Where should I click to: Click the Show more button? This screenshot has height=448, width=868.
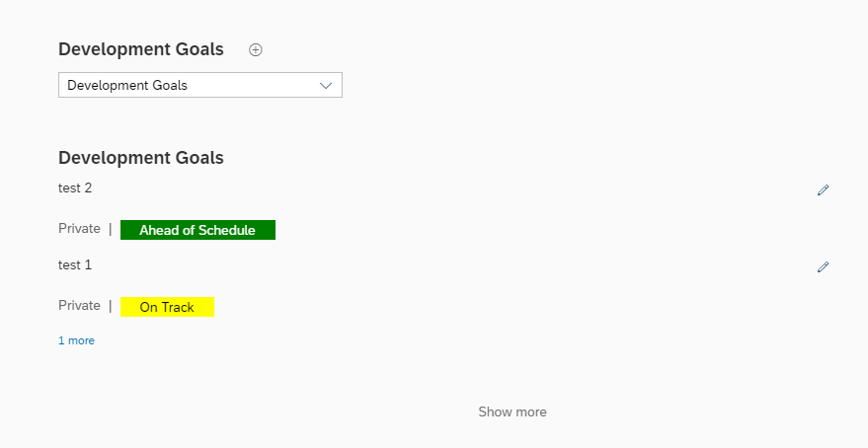point(513,412)
